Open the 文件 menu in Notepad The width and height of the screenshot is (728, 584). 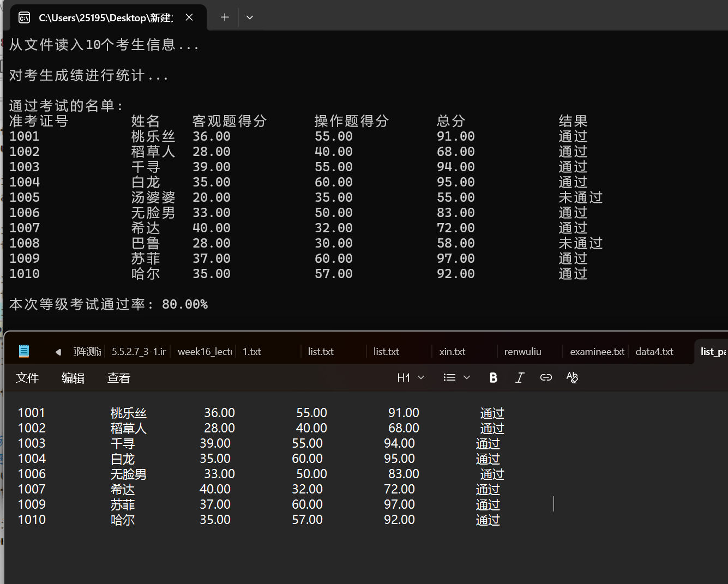coord(27,378)
